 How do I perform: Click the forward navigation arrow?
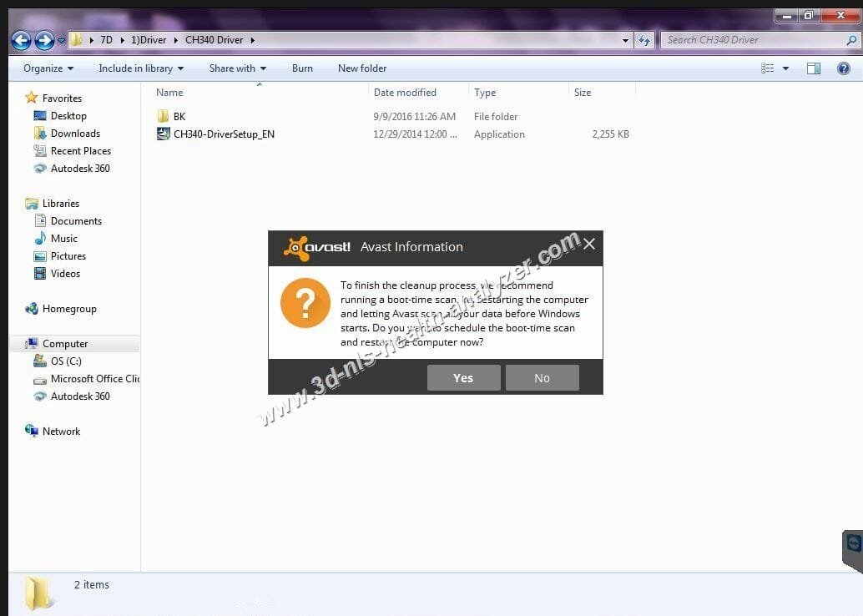(43, 39)
